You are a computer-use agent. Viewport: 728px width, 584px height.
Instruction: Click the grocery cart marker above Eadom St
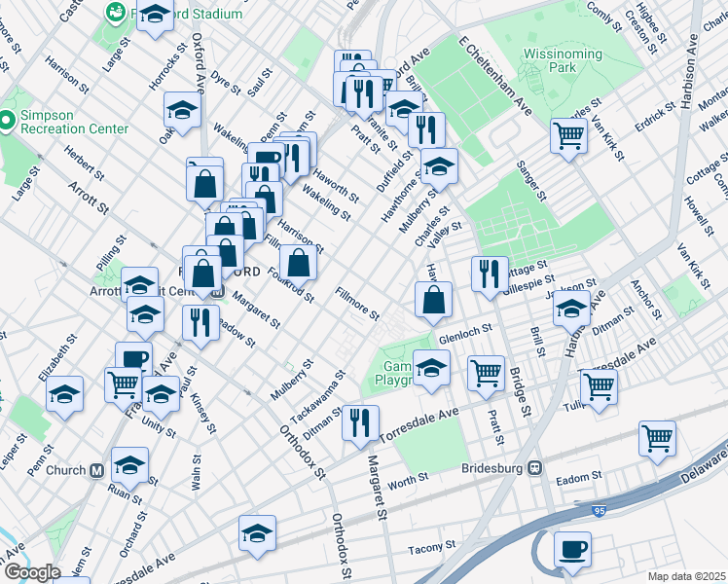[x=657, y=443]
